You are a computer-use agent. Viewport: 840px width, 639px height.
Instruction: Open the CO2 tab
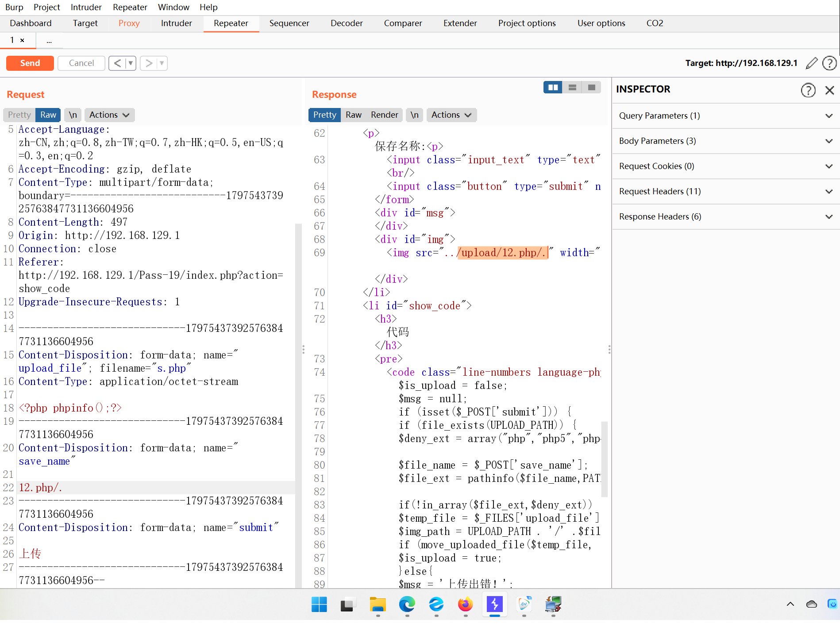655,23
